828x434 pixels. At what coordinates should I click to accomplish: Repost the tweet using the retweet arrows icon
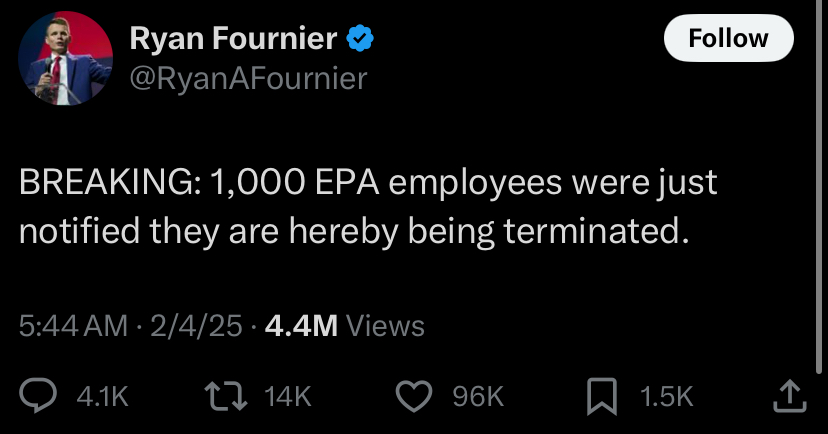point(226,396)
